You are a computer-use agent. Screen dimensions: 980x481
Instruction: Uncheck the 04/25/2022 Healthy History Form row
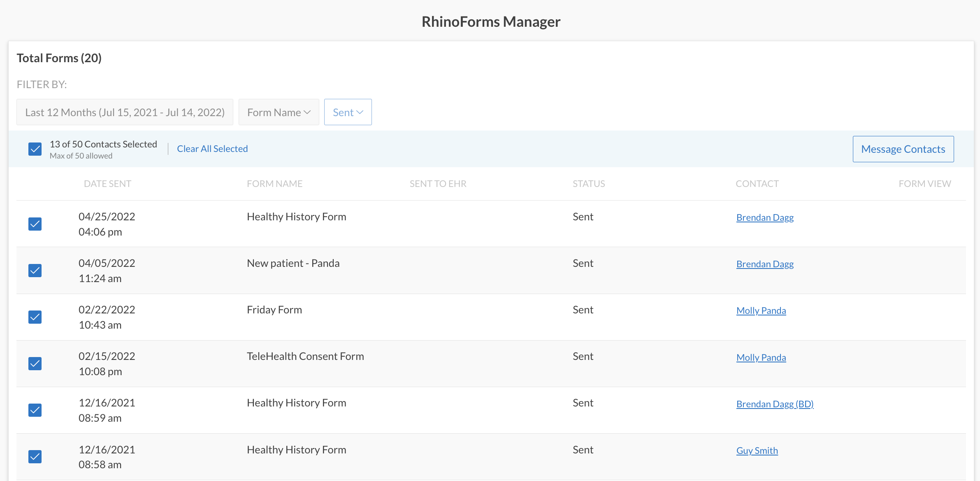35,224
